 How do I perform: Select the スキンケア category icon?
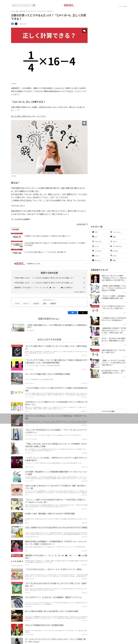point(93,241)
